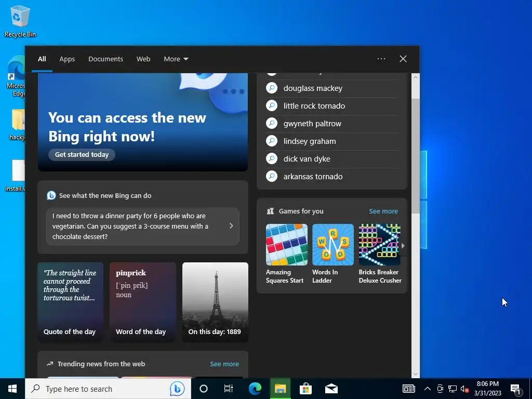Click search icon beside dick van dyke
Screen dimensions: 532x399
point(272,159)
